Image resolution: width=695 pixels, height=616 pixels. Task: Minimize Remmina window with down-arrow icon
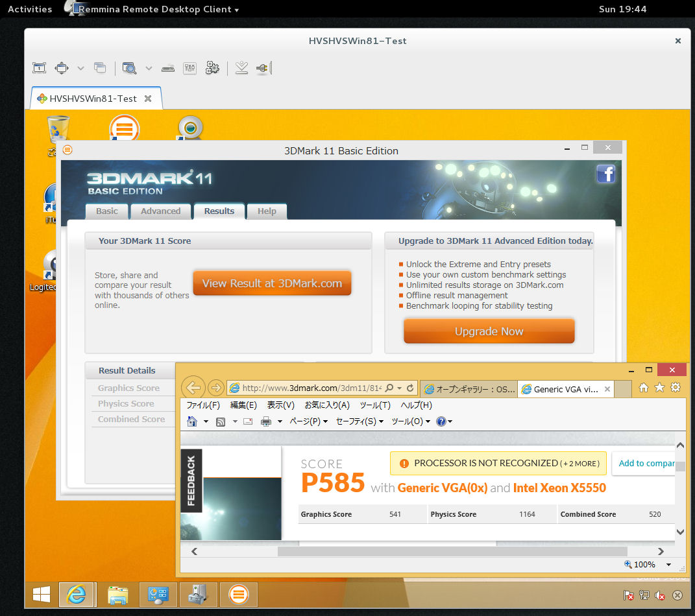coord(241,67)
